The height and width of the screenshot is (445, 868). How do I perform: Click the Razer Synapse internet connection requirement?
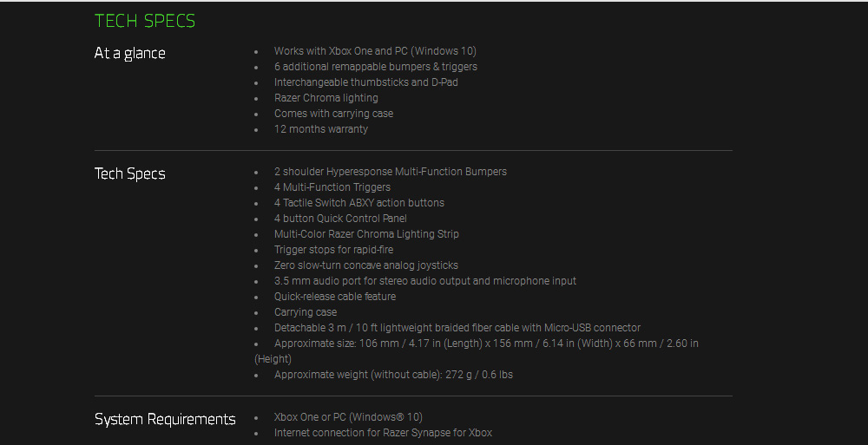(383, 433)
